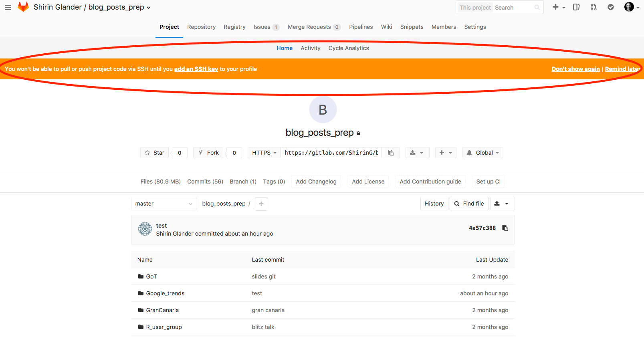Click the project avatar with letter B

[x=323, y=109]
